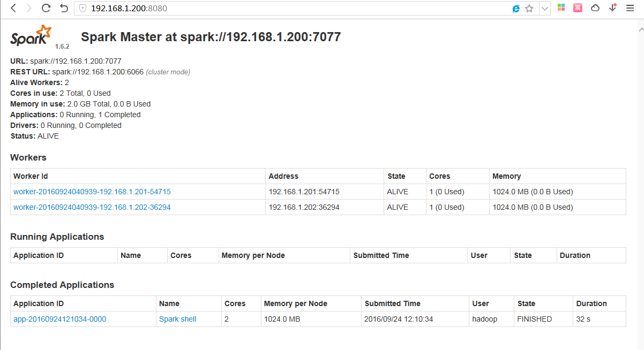Click the Drivers: 0 Running line
Image resolution: width=644 pixels, height=350 pixels.
click(x=66, y=125)
